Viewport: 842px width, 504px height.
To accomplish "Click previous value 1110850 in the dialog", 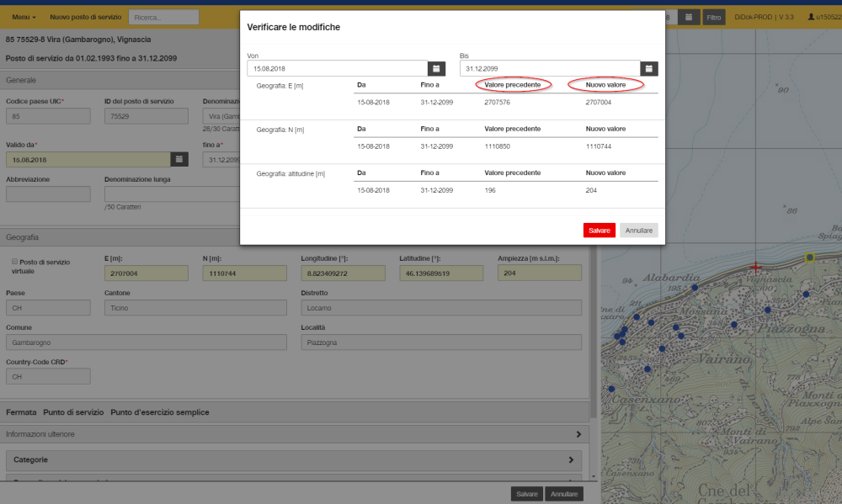I will [x=498, y=146].
